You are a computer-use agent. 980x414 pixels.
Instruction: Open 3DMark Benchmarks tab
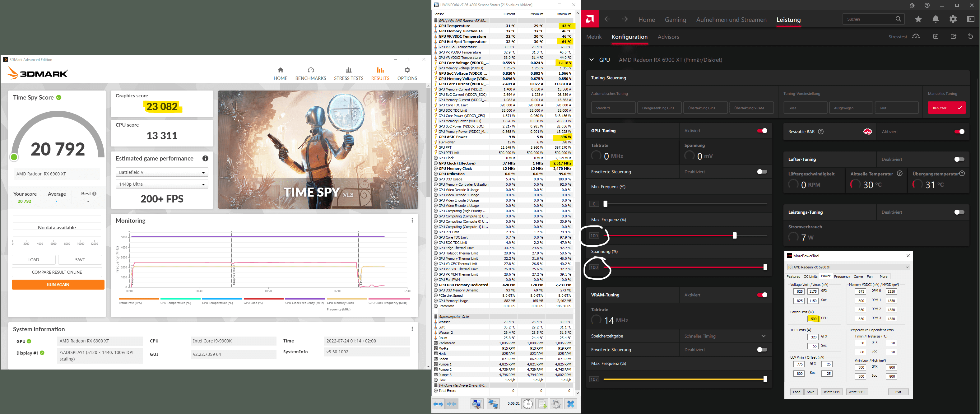[311, 74]
